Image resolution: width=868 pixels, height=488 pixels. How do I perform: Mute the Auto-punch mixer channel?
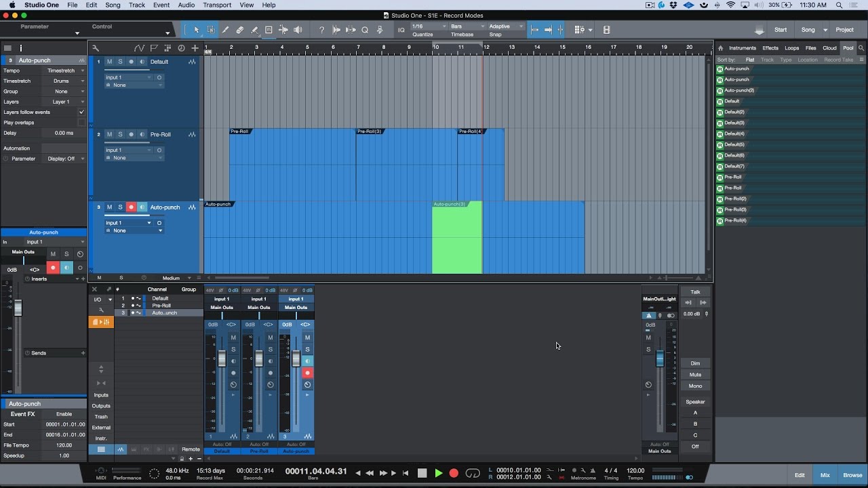pos(307,337)
